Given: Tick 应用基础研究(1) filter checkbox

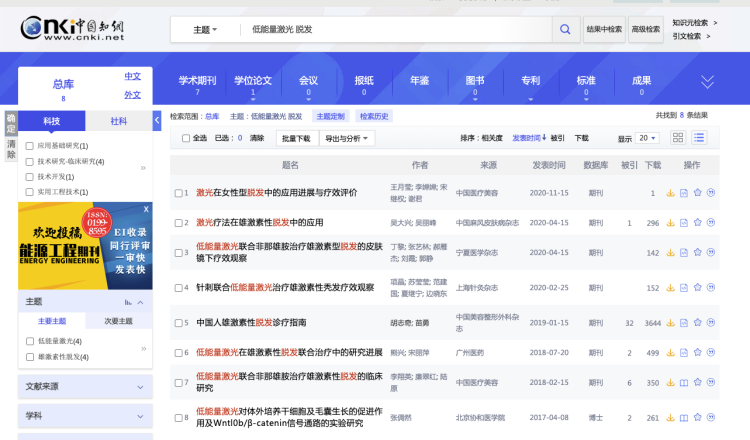Looking at the screenshot, I should [x=29, y=146].
